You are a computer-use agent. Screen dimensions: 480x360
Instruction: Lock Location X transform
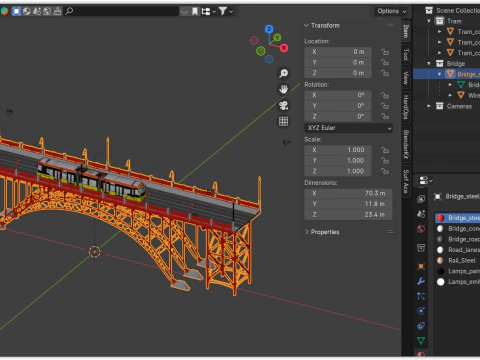pyautogui.click(x=385, y=52)
